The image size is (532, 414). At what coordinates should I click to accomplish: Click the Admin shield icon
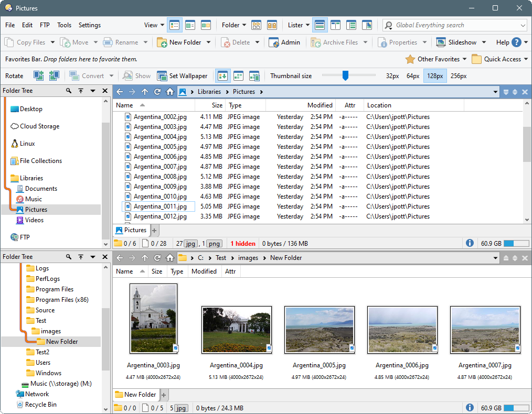click(273, 42)
